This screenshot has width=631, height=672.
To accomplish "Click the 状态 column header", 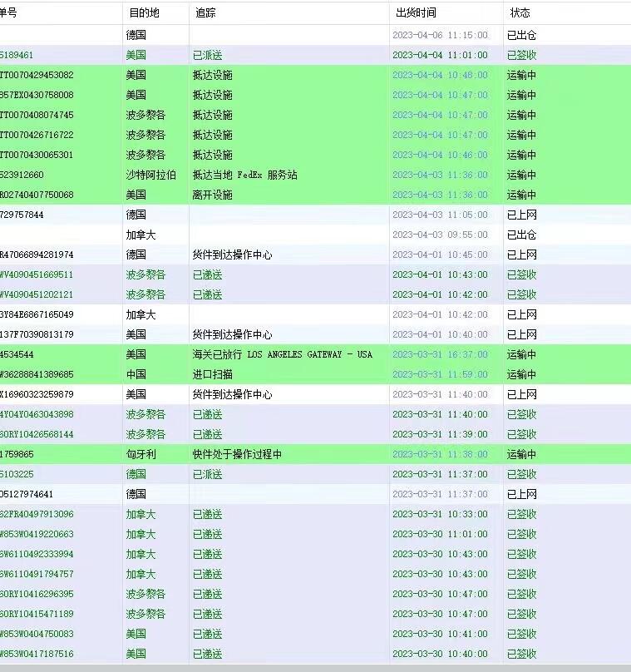I will (520, 13).
